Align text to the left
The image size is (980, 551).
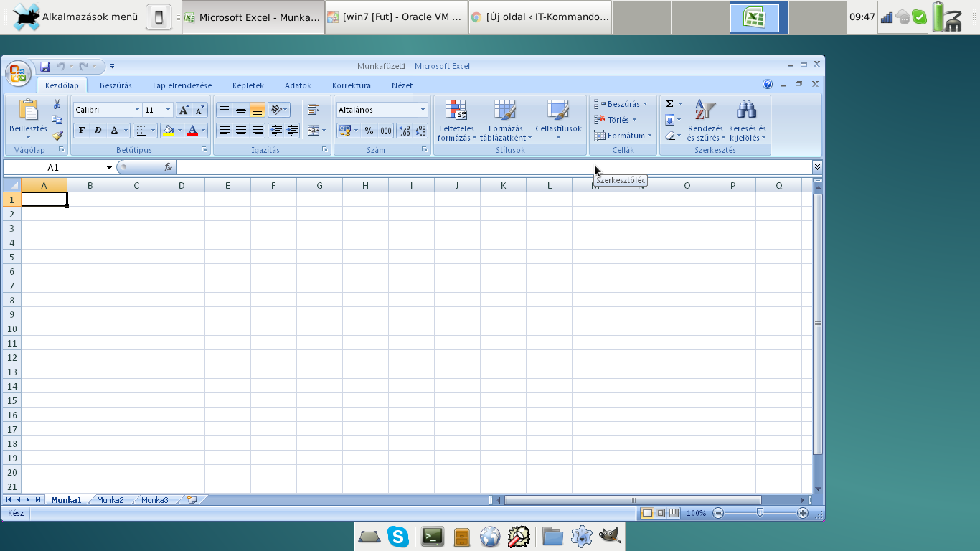pos(225,131)
